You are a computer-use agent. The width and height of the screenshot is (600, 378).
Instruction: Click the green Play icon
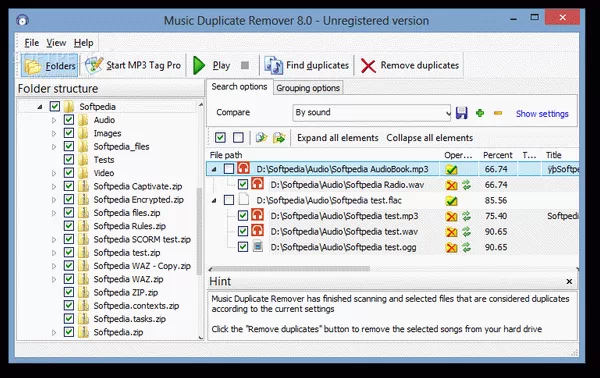click(x=199, y=65)
